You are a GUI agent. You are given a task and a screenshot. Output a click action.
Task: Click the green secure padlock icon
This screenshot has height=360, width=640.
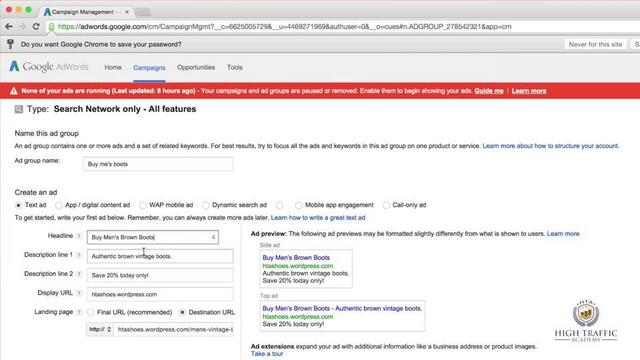(x=51, y=27)
